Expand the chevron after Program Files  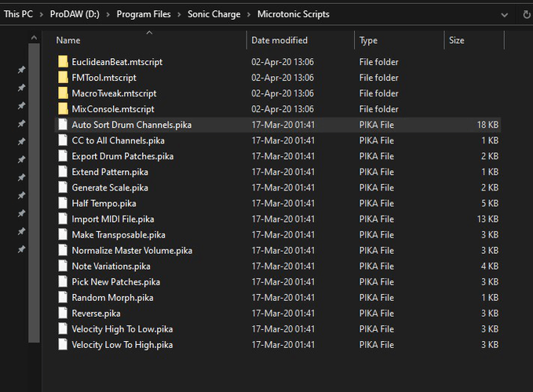coord(179,15)
